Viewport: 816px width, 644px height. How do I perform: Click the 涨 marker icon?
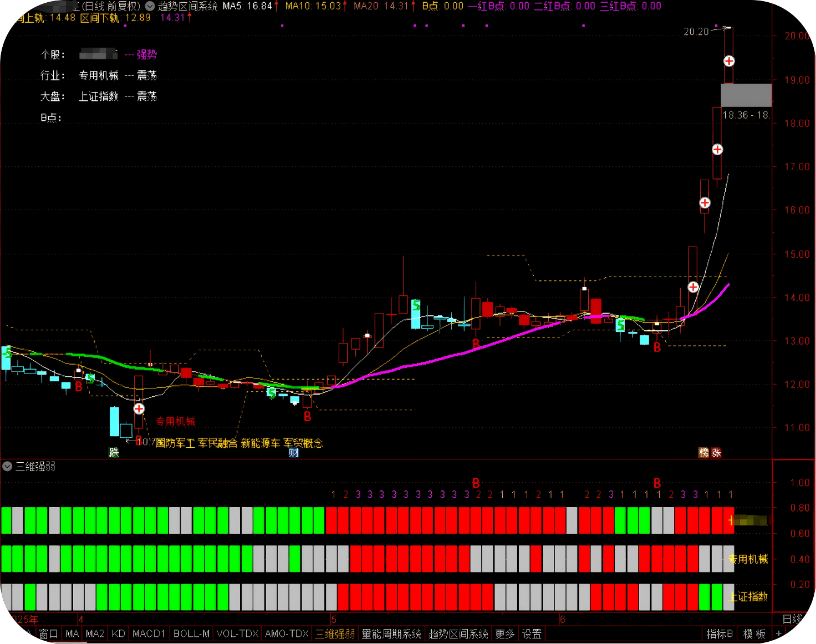pos(716,453)
